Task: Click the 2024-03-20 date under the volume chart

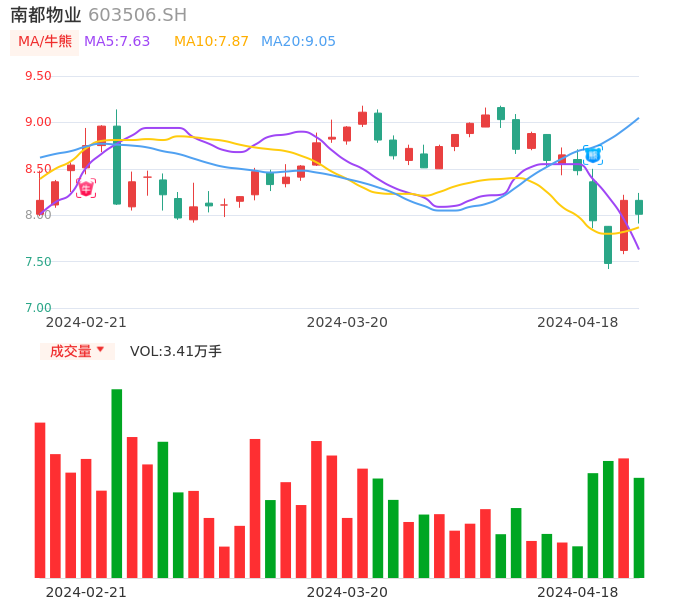Action: (x=347, y=592)
